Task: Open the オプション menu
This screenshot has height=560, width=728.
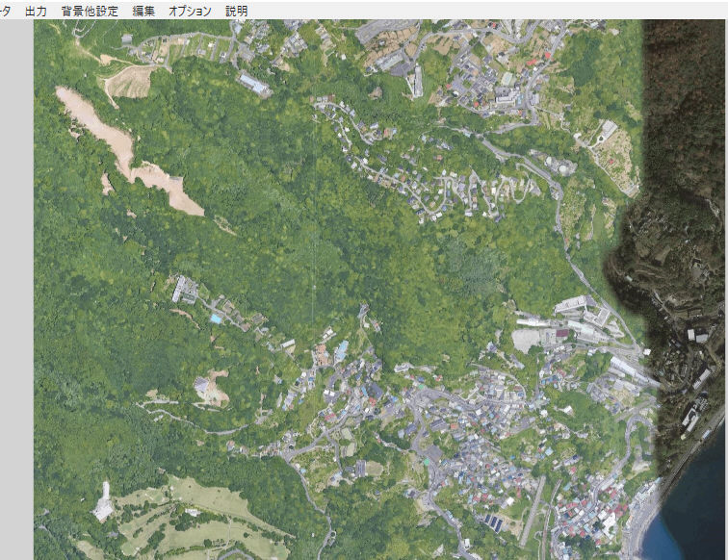Action: click(190, 12)
